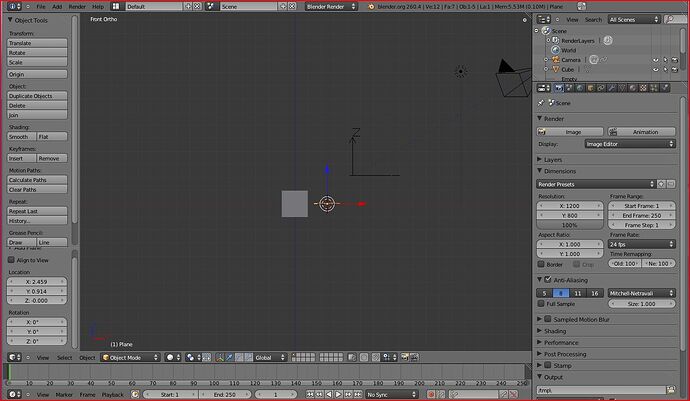This screenshot has width=690, height=401.
Task: Click the record auto-keyframe button
Action: 431,394
